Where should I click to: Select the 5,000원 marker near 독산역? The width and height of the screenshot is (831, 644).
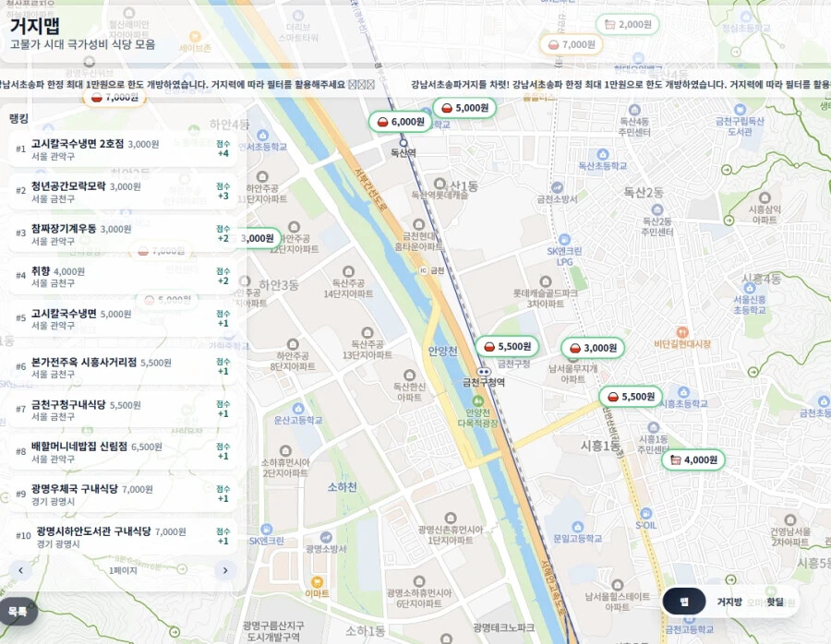[x=464, y=108]
